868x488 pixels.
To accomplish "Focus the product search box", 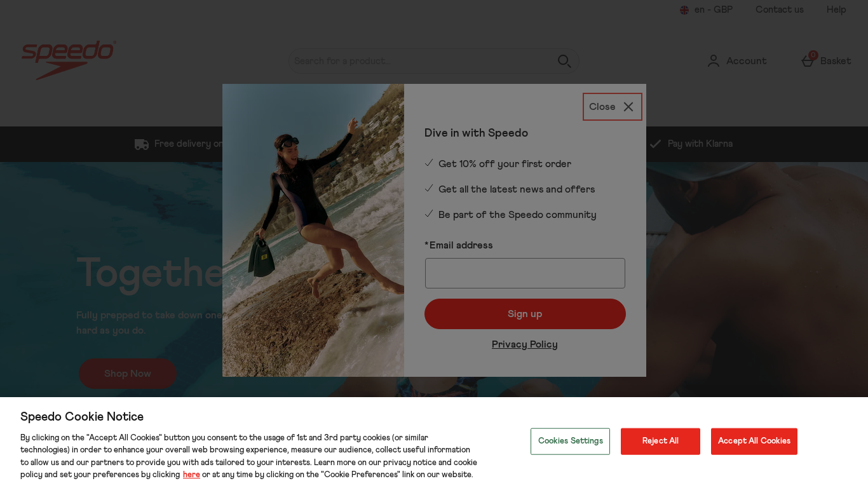I will 423,61.
